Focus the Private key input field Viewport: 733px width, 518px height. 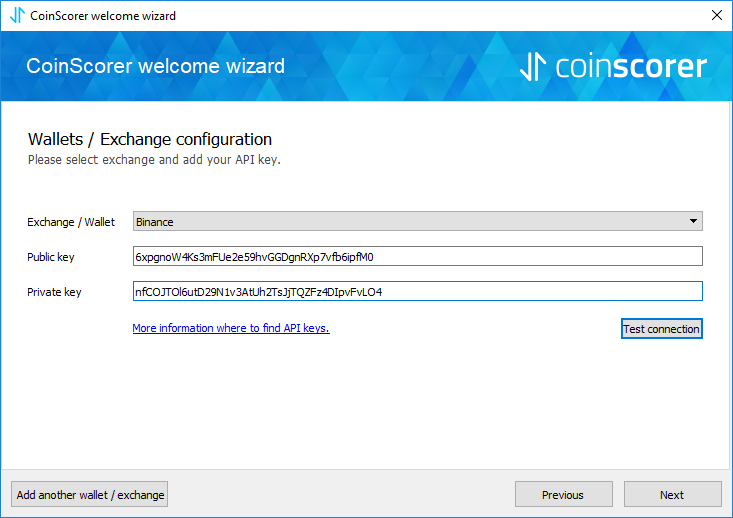(x=417, y=291)
